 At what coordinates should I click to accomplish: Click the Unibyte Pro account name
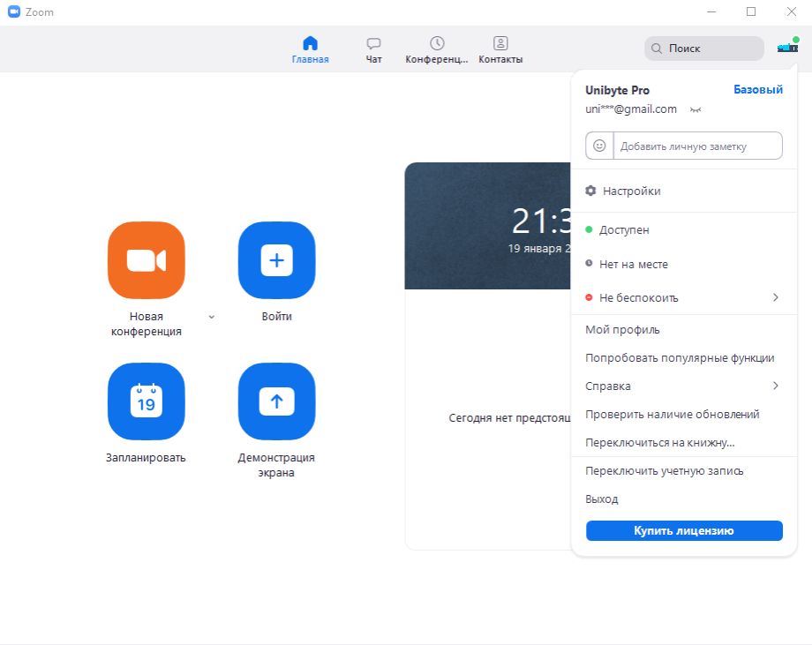point(617,90)
